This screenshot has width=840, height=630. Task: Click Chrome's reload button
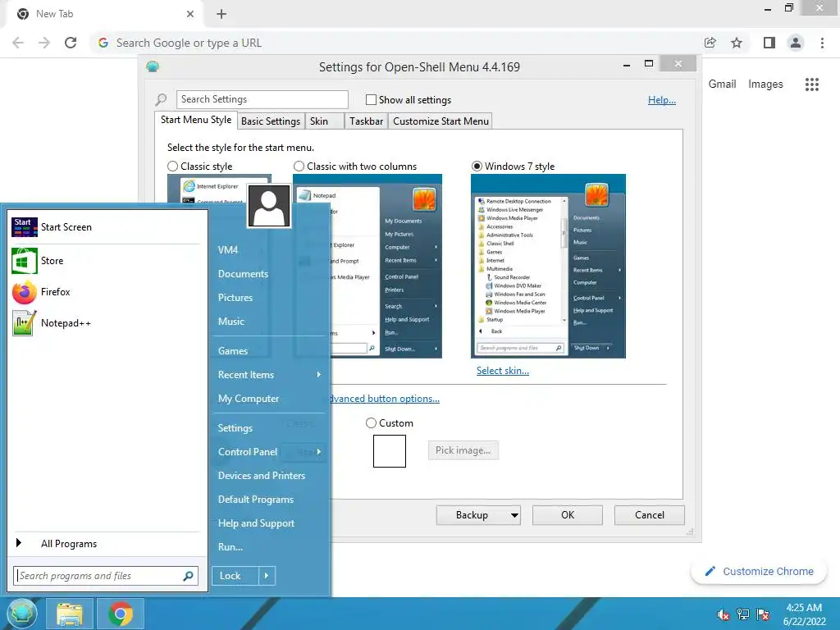(x=71, y=43)
